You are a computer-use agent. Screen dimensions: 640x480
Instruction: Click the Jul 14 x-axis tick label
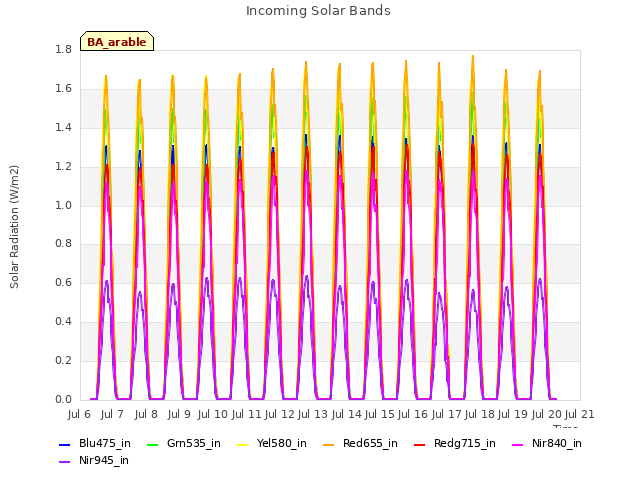click(347, 414)
